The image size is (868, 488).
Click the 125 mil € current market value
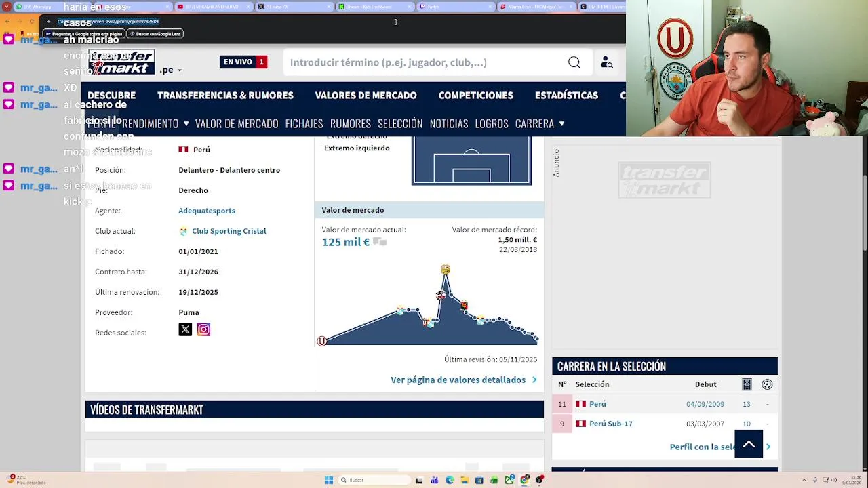[346, 242]
